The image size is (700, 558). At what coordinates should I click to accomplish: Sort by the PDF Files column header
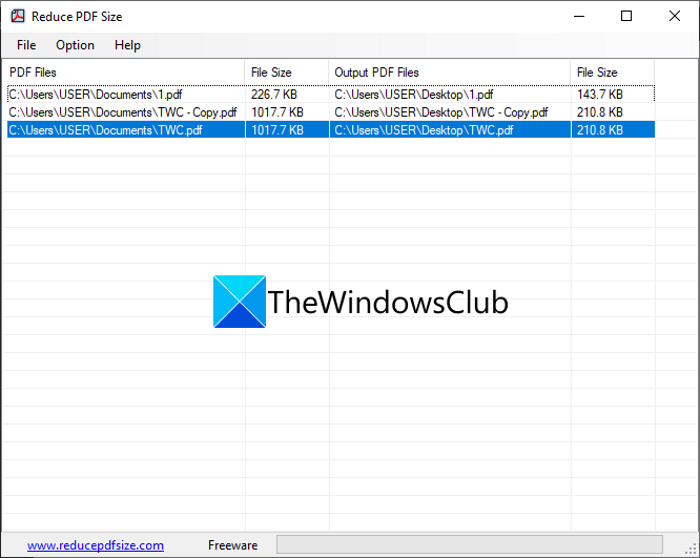[x=125, y=72]
